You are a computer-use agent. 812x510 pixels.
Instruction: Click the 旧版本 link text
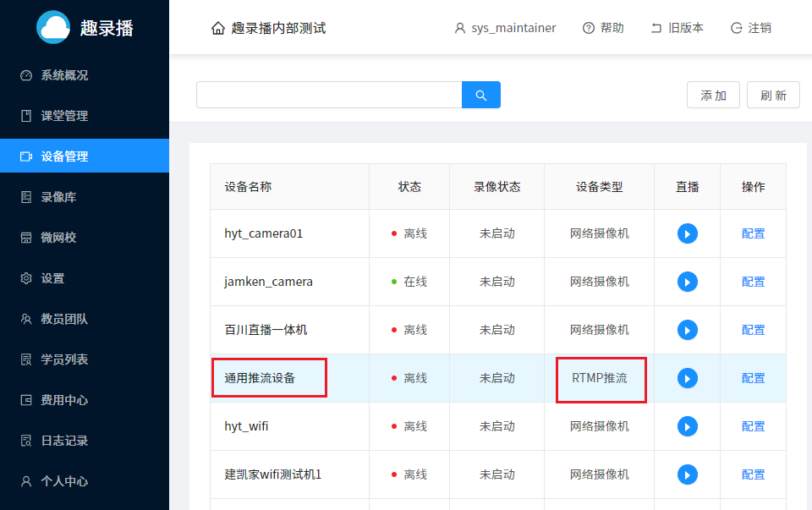tap(686, 28)
